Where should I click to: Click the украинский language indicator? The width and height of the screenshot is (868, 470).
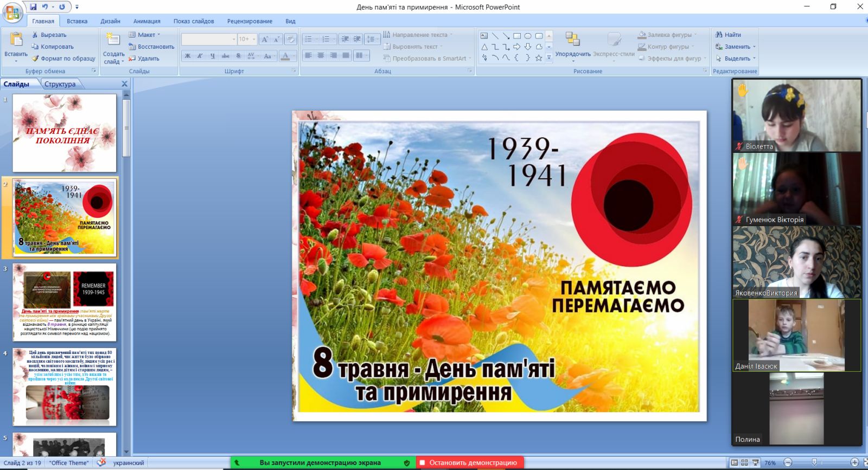[129, 463]
